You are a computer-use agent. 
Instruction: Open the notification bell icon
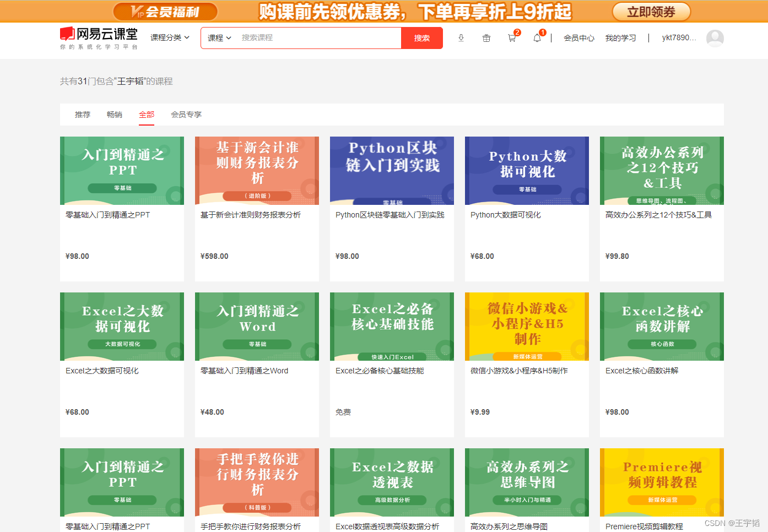coord(537,38)
